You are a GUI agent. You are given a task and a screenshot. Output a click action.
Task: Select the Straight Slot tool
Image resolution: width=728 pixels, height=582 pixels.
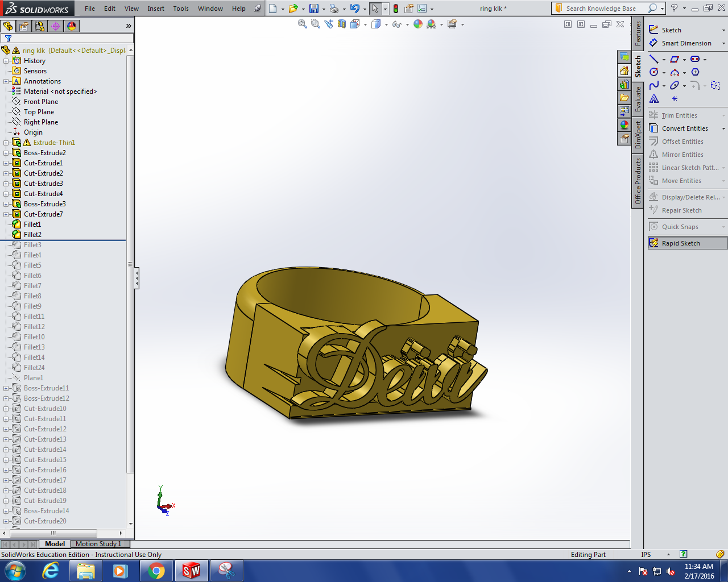tap(695, 59)
